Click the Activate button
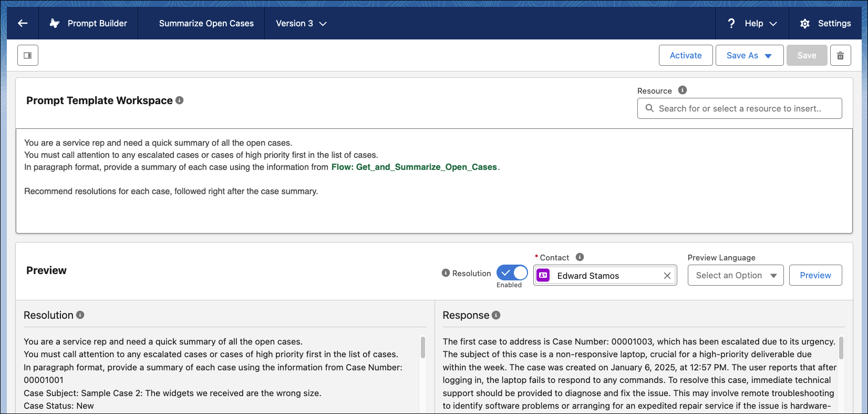 [686, 55]
